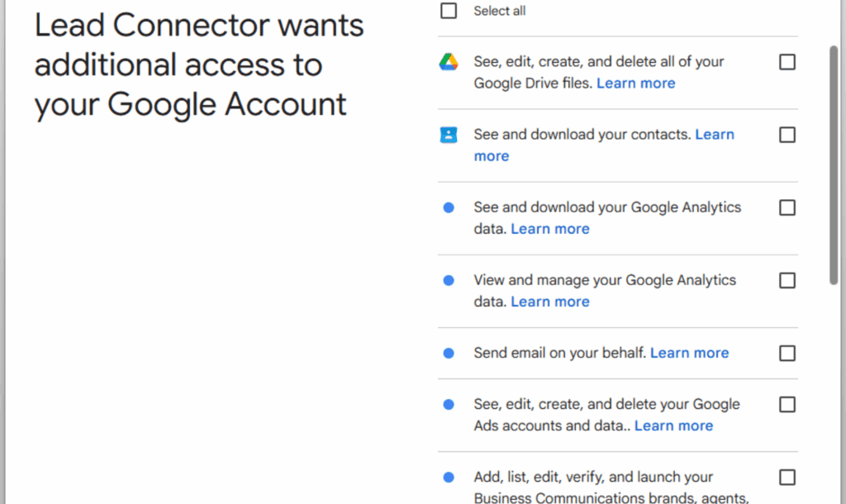Allow 'See and download Google Analytics data' checkbox

pyautogui.click(x=787, y=207)
